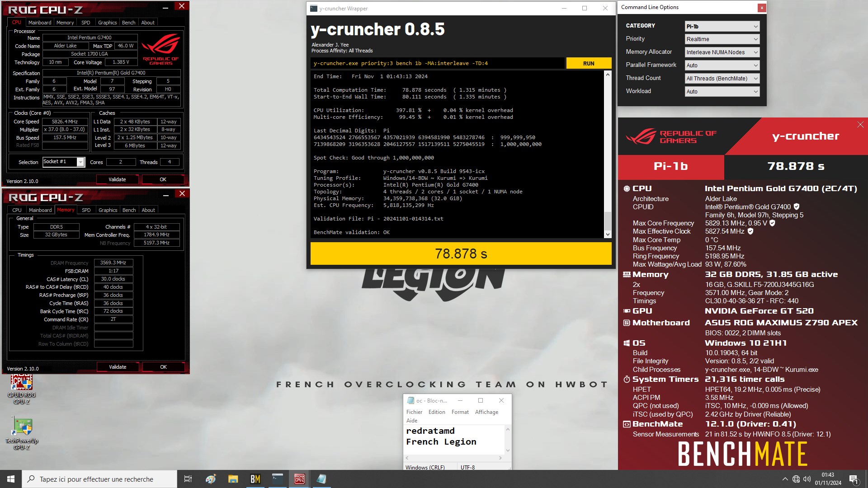Click verified badge next to CPUID in BenchMate

[797, 206]
